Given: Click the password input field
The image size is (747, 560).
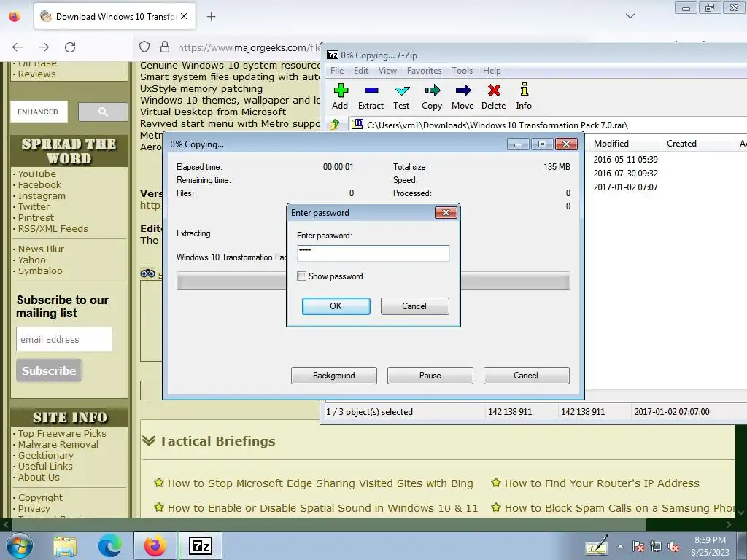Looking at the screenshot, I should 373,253.
